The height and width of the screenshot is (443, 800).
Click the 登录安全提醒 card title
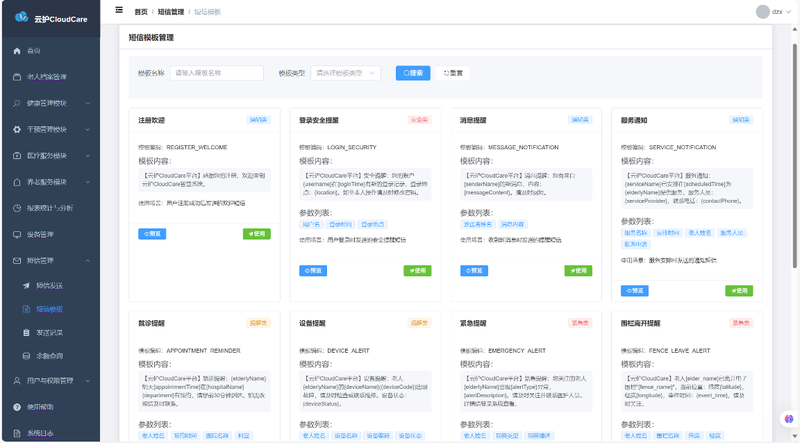click(319, 120)
